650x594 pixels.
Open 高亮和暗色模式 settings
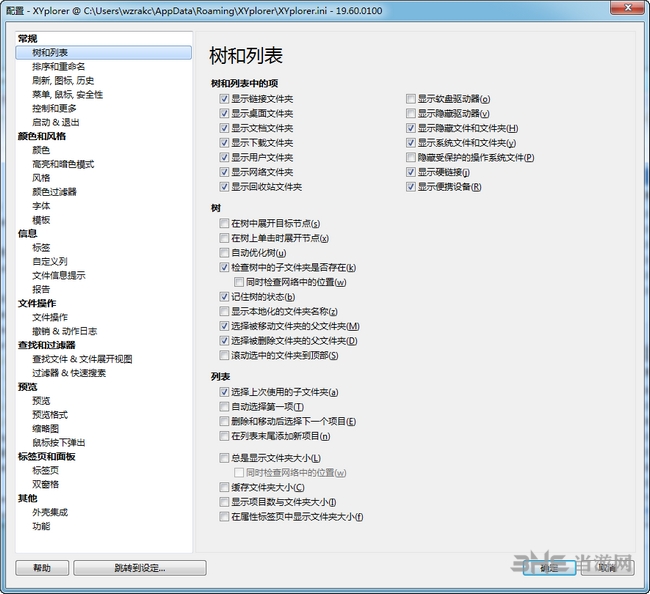point(63,164)
